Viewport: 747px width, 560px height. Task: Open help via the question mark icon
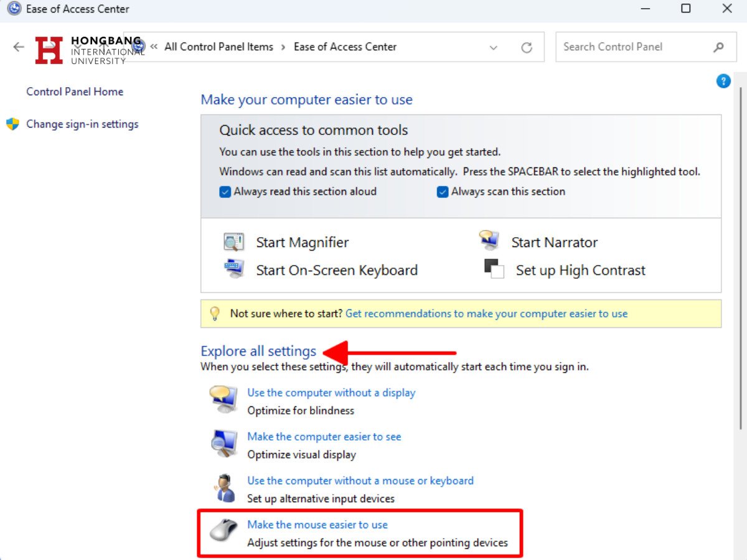[x=723, y=80]
